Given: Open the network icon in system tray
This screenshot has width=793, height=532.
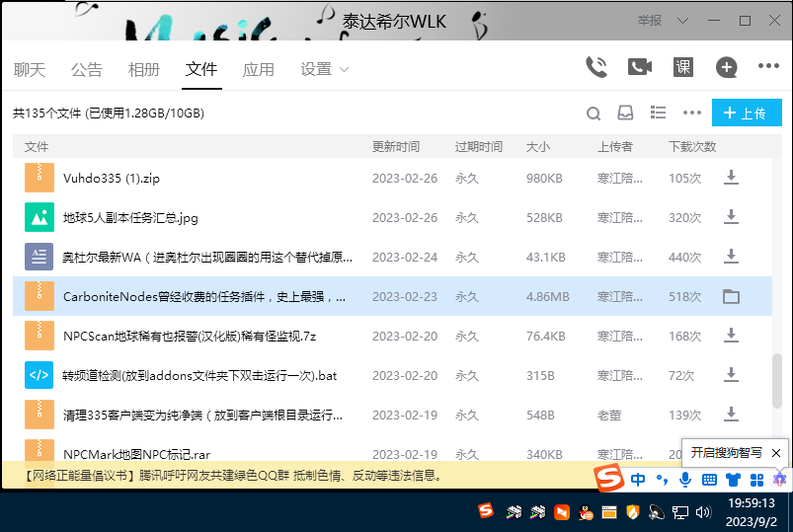Looking at the screenshot, I should point(680,513).
